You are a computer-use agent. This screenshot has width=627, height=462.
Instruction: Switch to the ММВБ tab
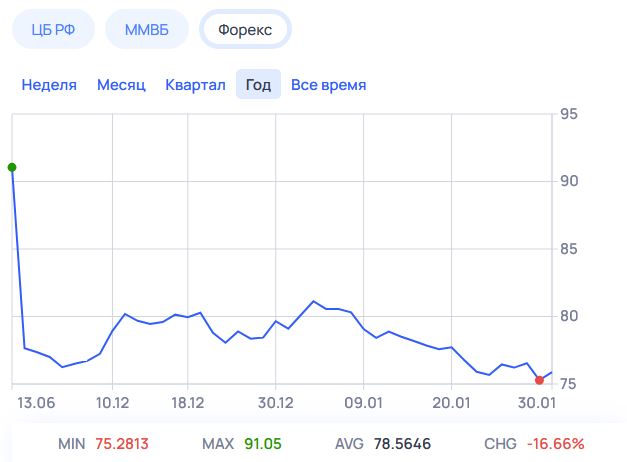point(147,30)
